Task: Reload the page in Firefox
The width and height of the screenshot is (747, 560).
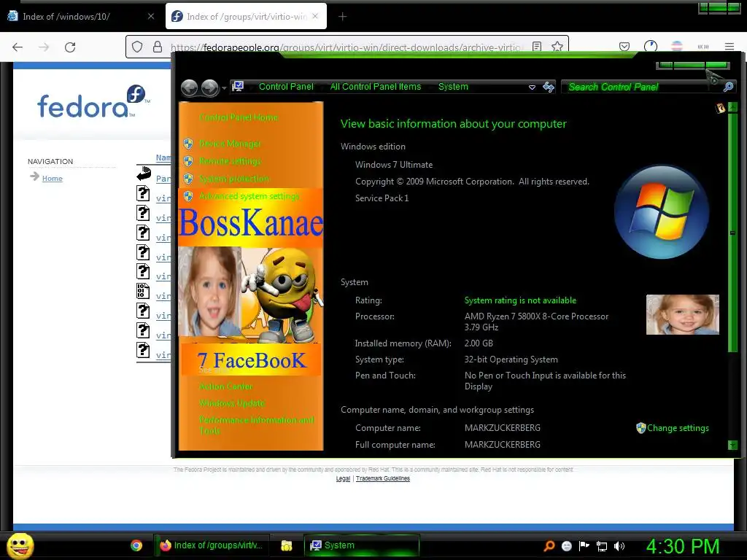Action: 70,47
